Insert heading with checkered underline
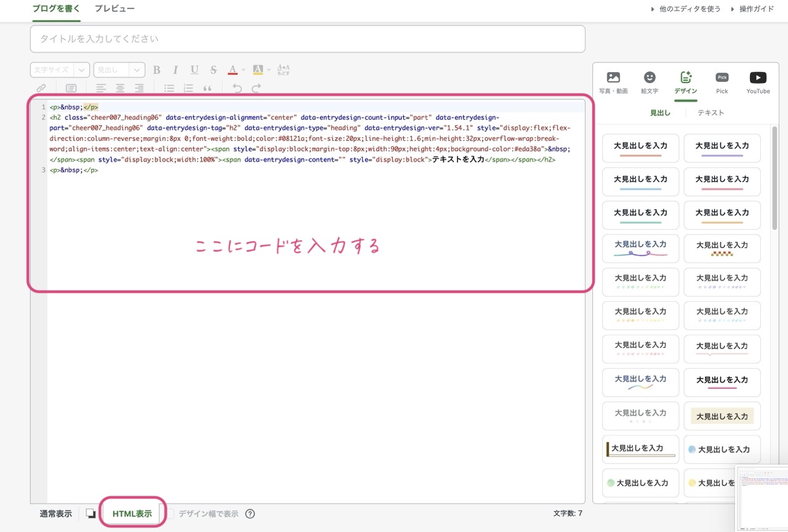Image resolution: width=788 pixels, height=532 pixels. point(722,248)
